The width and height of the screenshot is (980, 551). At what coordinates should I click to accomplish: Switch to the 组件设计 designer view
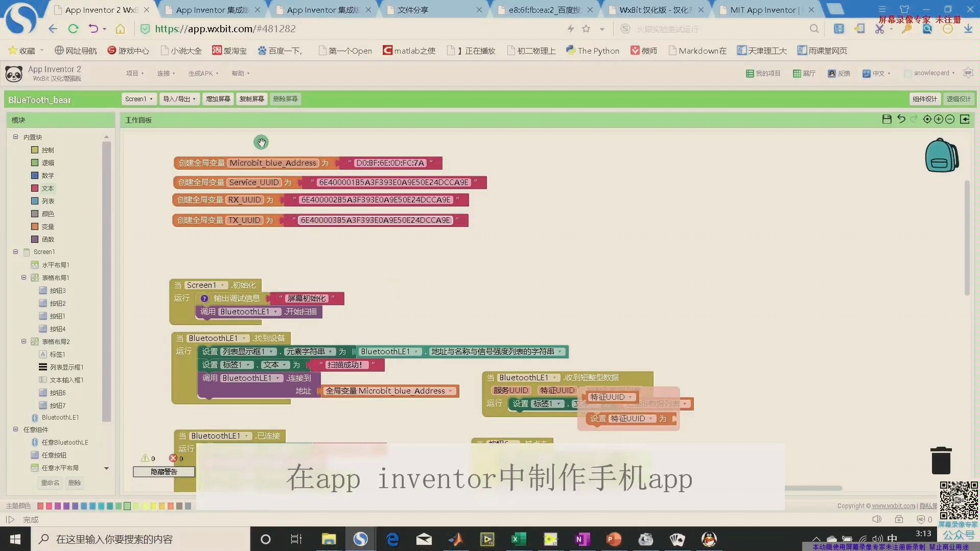coord(924,99)
